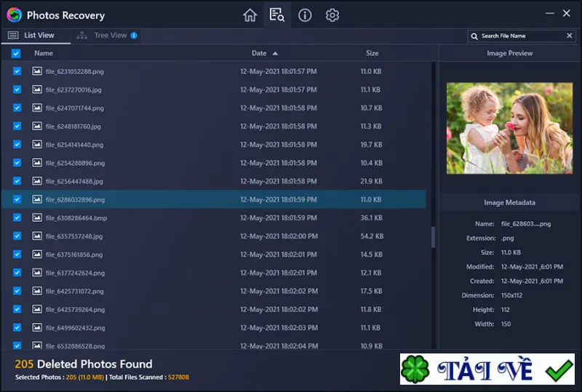This screenshot has width=582, height=392.
Task: Click image icon of file_6499602432.png
Action: pos(37,327)
